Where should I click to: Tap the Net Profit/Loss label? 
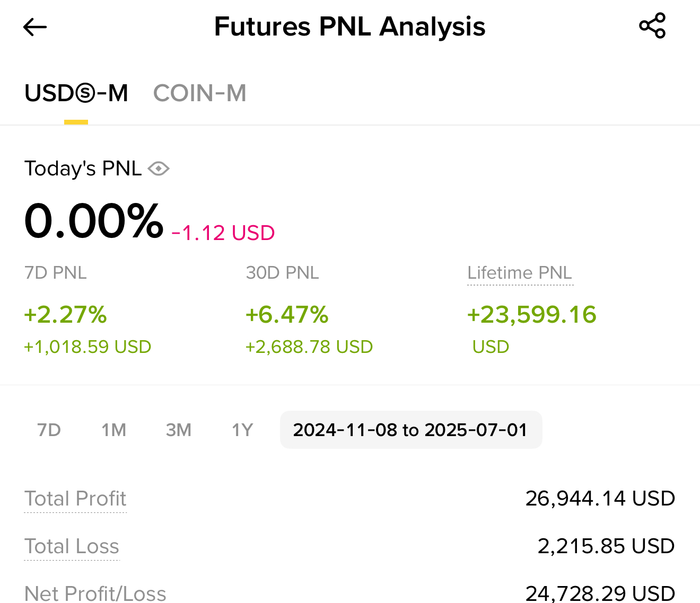pyautogui.click(x=95, y=593)
